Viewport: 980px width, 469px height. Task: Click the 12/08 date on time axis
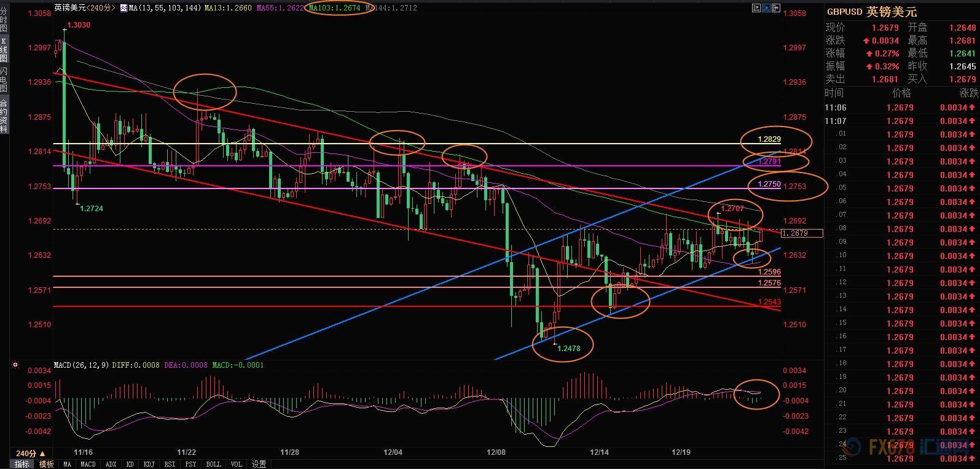(x=496, y=452)
